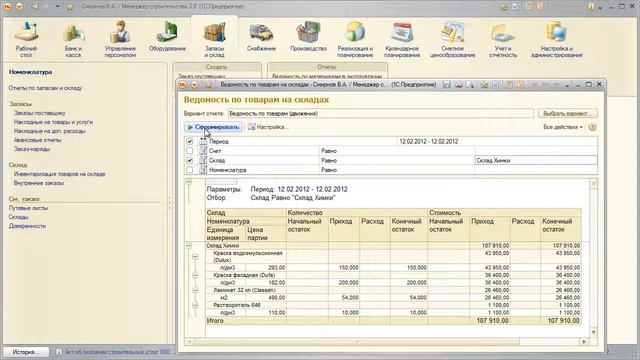Viewport: 640px width, 360px height.
Task: Open Накладные на товары и услуги
Action: [x=53, y=122]
